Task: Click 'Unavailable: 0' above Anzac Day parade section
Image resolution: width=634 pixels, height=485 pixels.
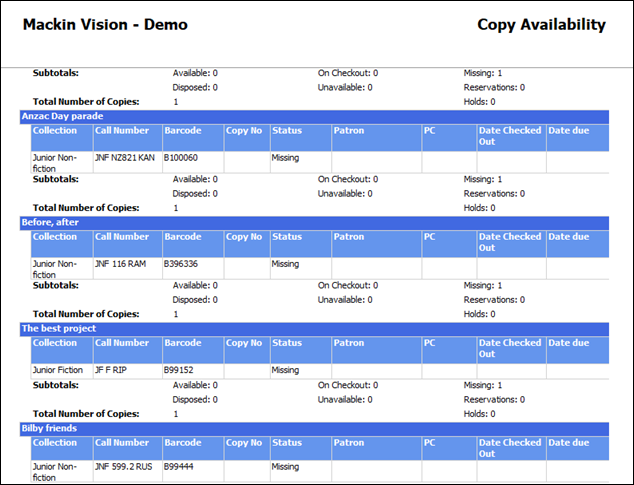Action: coord(345,87)
